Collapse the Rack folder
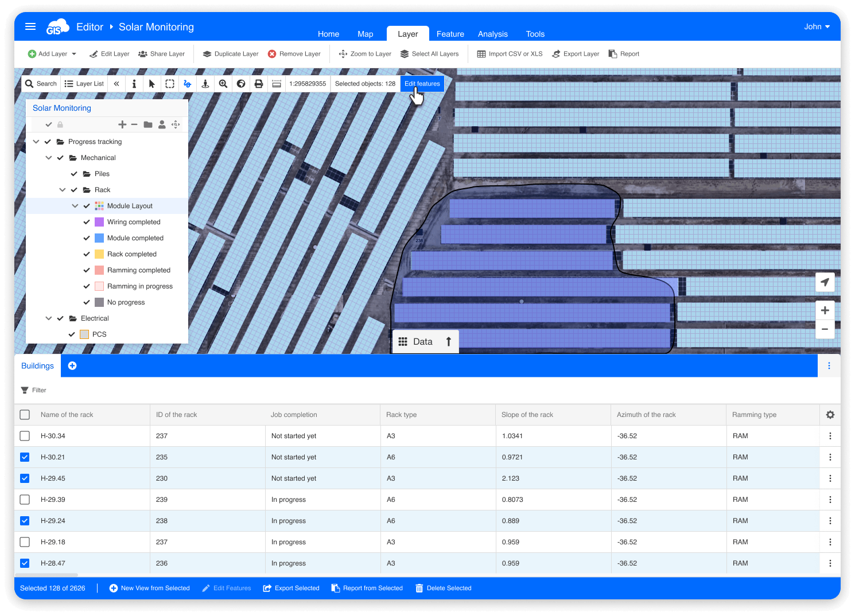 tap(63, 190)
